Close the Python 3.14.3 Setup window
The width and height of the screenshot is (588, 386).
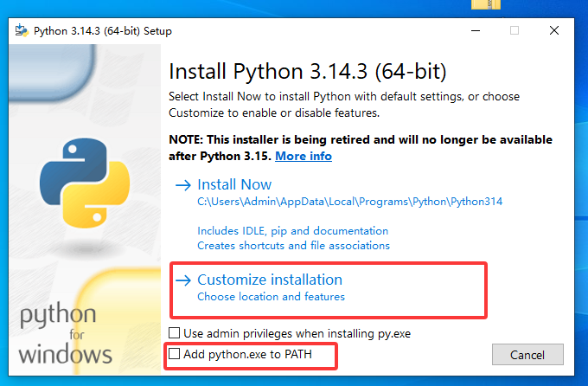pyautogui.click(x=554, y=31)
